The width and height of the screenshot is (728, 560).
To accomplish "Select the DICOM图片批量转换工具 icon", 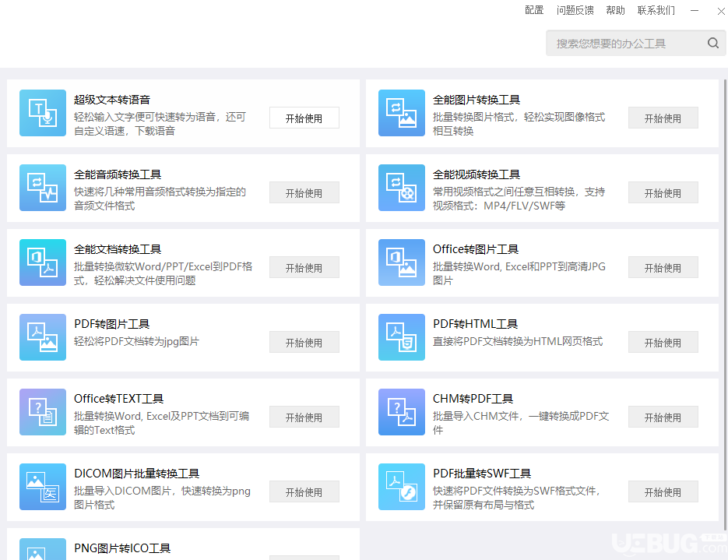I will pos(43,487).
